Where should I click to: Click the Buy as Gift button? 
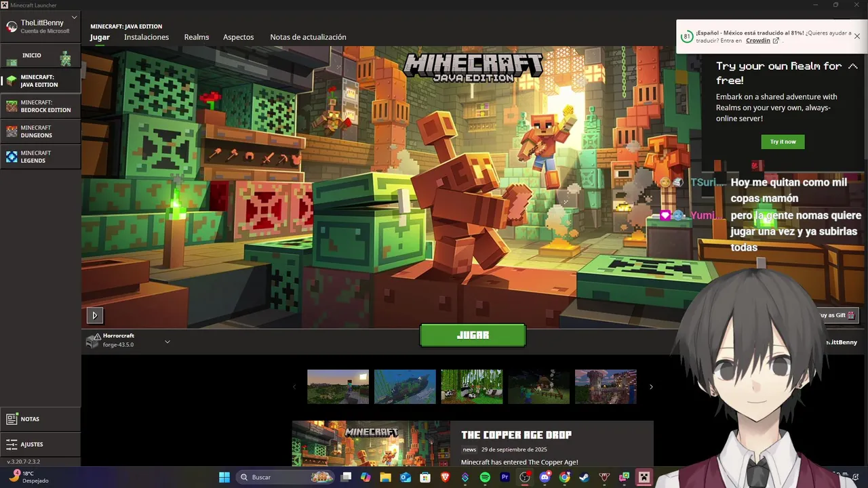(x=838, y=315)
